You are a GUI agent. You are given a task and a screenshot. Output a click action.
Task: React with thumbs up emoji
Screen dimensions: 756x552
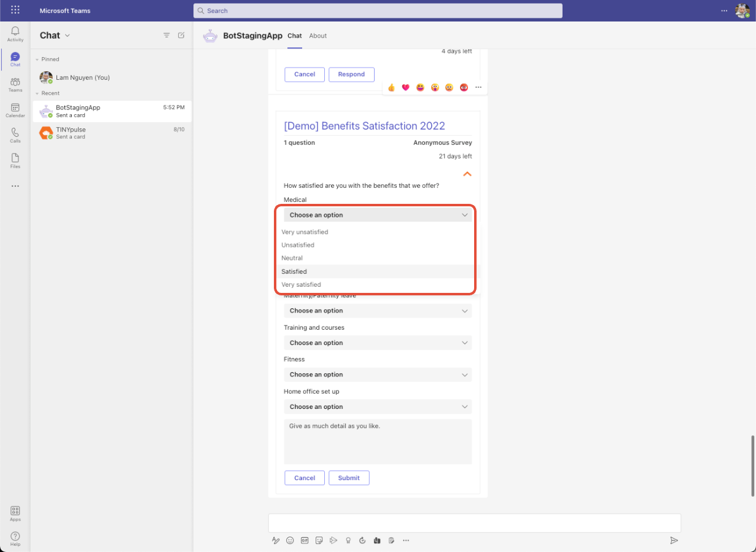point(391,88)
